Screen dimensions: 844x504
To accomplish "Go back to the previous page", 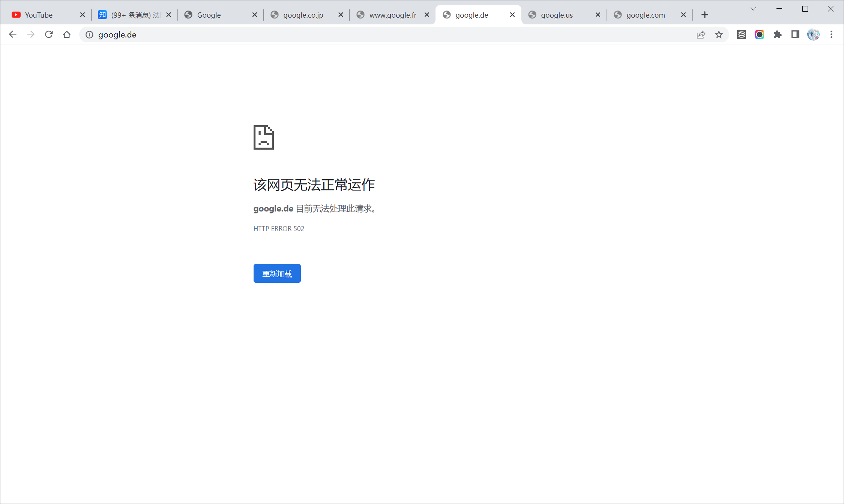I will point(13,34).
